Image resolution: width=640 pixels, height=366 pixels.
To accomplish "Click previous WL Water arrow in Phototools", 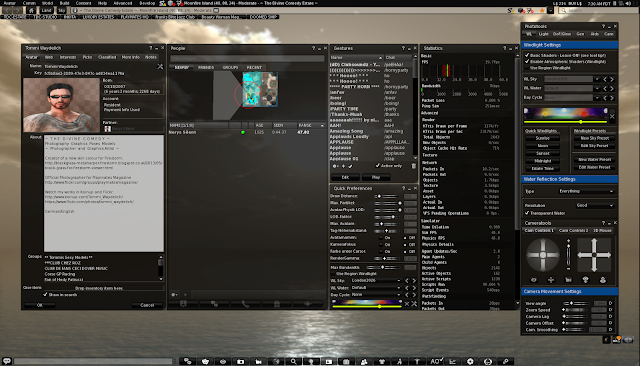I will (605, 88).
